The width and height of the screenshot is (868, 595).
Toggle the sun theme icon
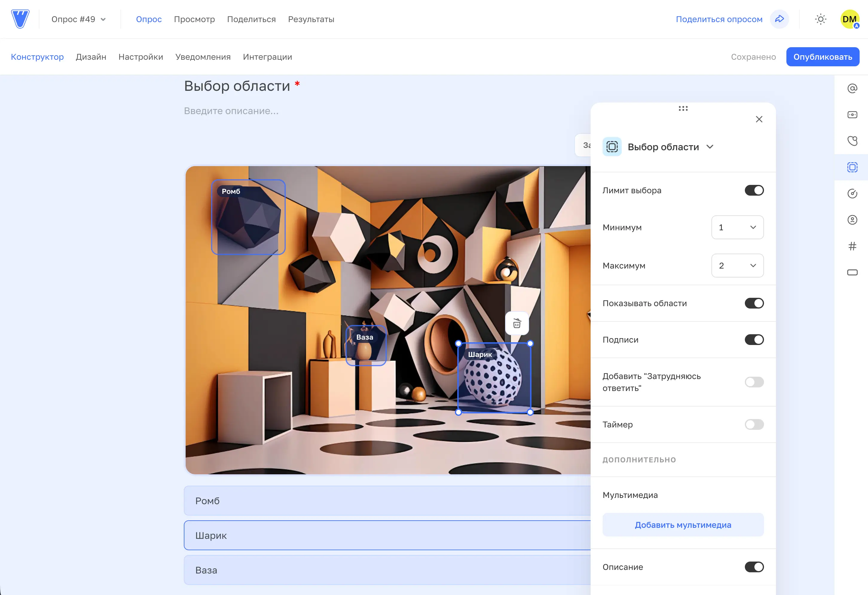pos(820,19)
